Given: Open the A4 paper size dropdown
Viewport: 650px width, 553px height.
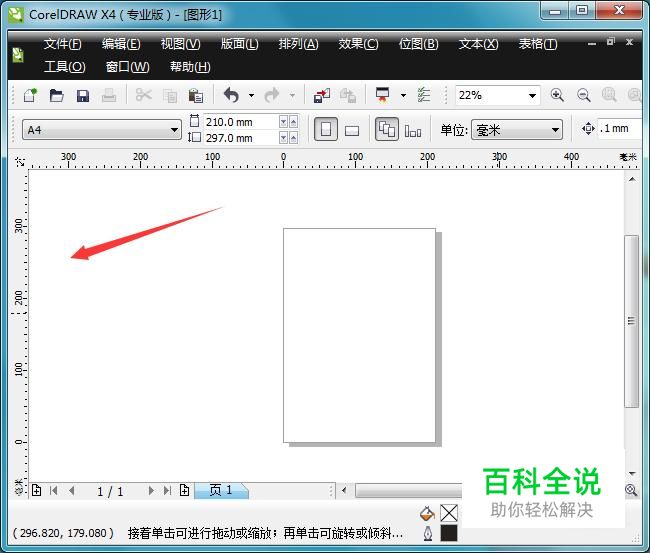Looking at the screenshot, I should pos(174,130).
